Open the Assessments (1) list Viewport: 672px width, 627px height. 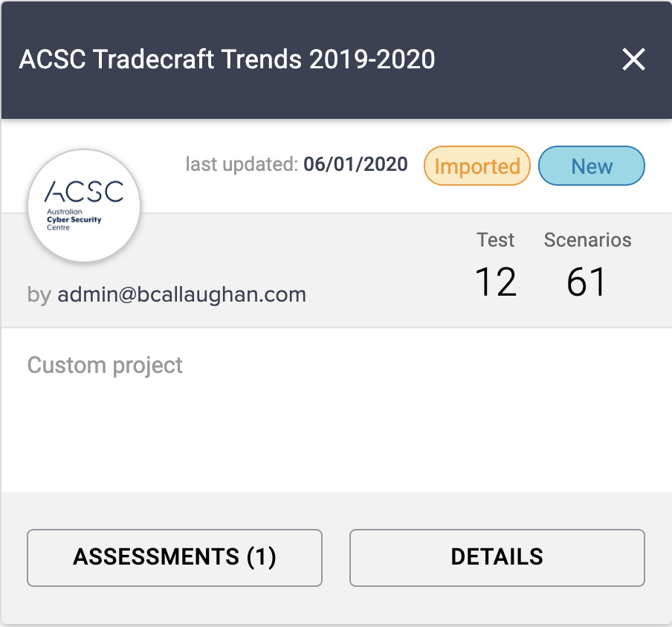(175, 557)
